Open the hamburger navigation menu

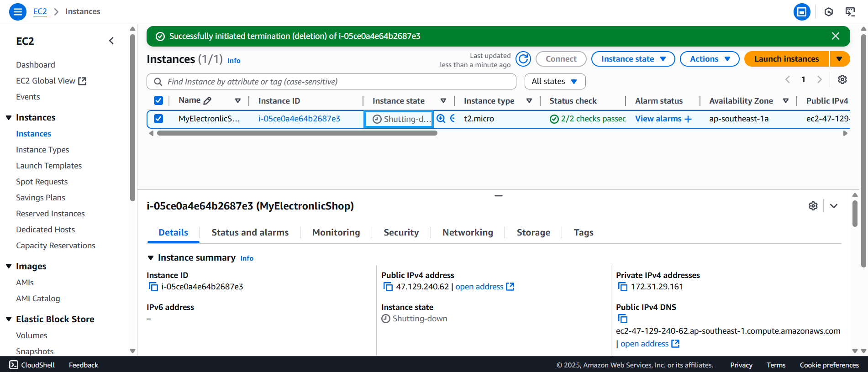[x=17, y=11]
